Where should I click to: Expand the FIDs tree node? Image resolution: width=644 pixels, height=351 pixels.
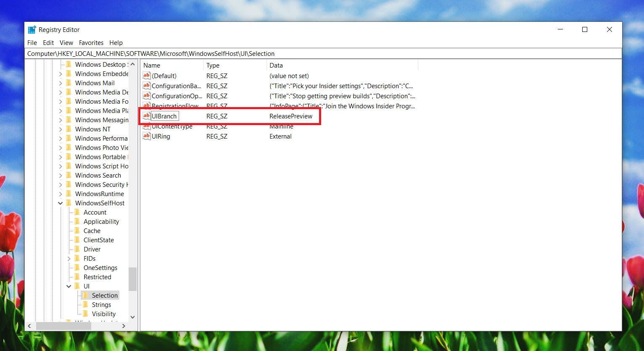pyautogui.click(x=69, y=258)
